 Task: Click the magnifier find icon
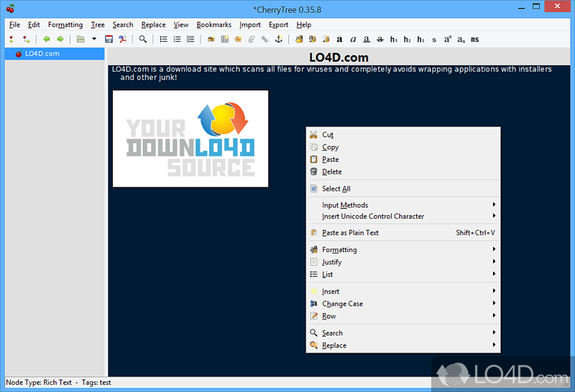(x=143, y=39)
